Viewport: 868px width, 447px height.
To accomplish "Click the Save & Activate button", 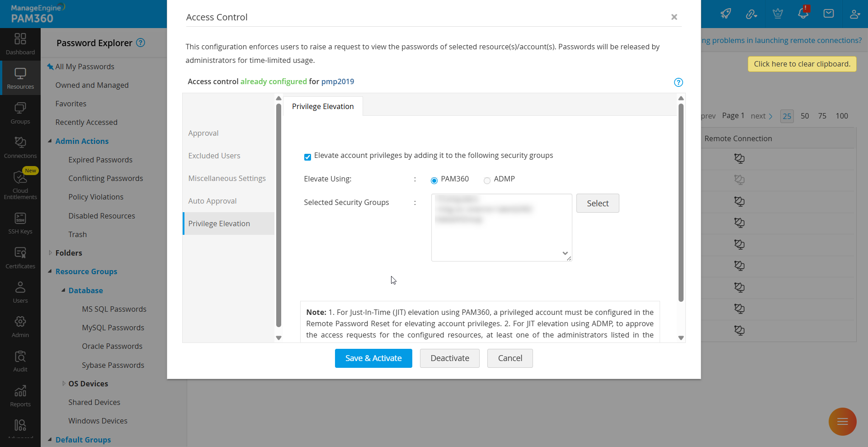I will (373, 358).
